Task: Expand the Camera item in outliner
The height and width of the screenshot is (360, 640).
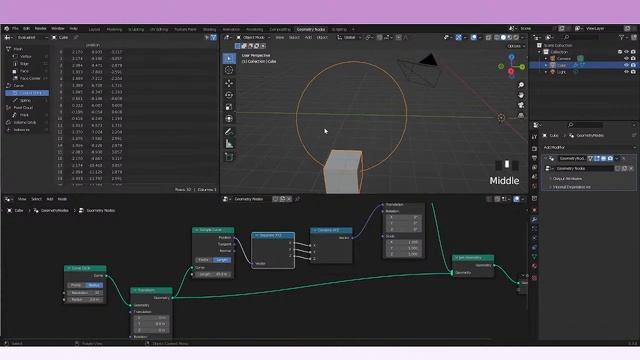Action: [546, 58]
